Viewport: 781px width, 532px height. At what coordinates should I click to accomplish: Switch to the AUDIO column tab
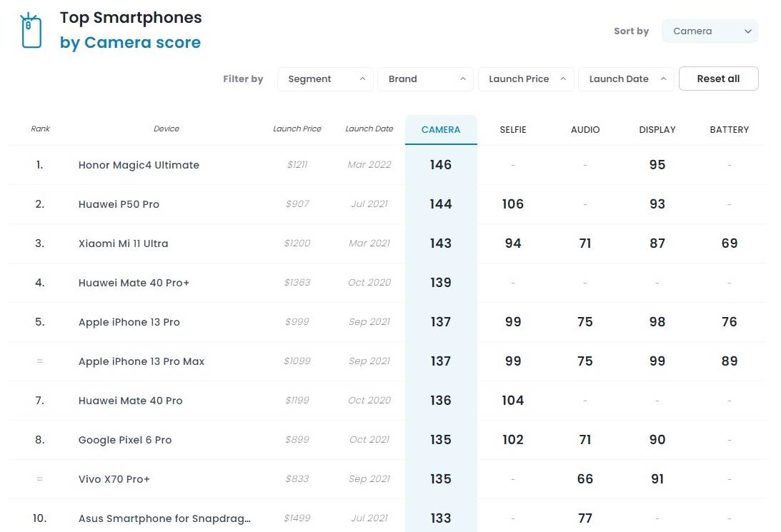(585, 130)
